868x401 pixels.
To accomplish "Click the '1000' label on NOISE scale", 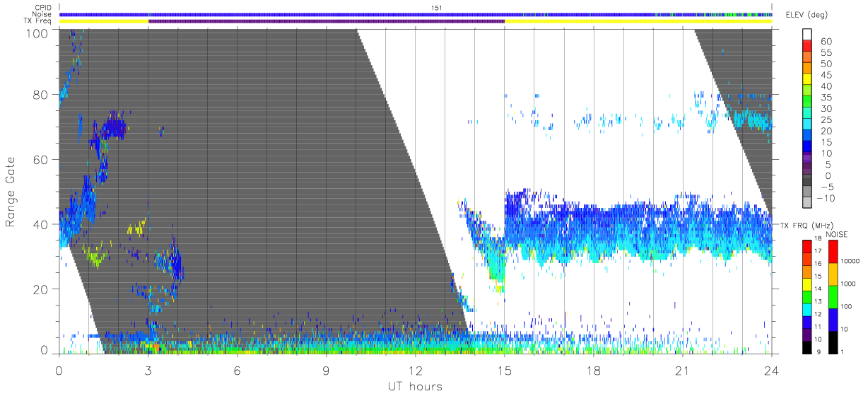I will pyautogui.click(x=848, y=284).
